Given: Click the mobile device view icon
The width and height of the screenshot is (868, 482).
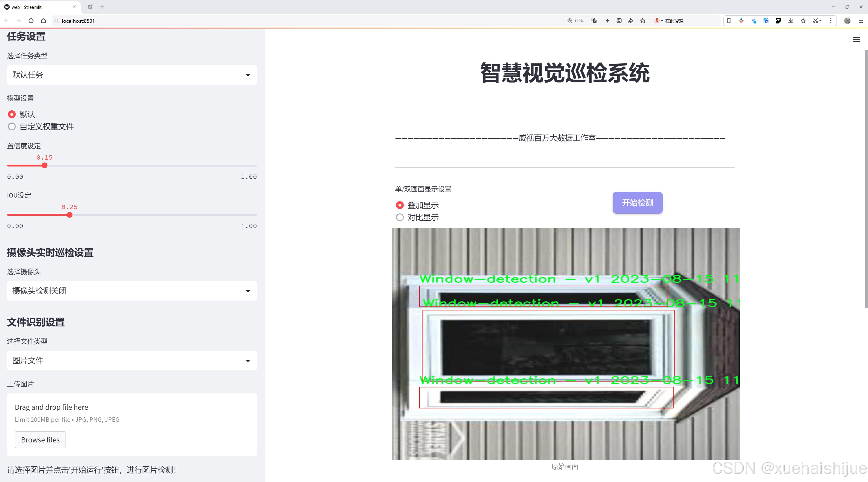Looking at the screenshot, I should (x=729, y=20).
